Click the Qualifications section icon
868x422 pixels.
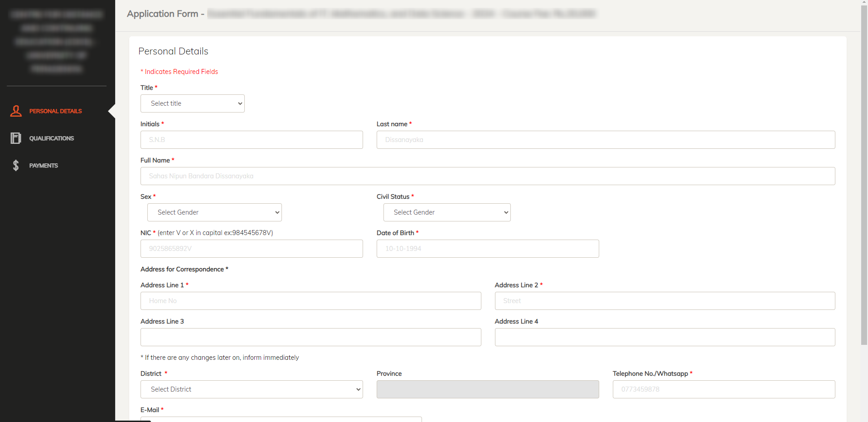point(16,138)
